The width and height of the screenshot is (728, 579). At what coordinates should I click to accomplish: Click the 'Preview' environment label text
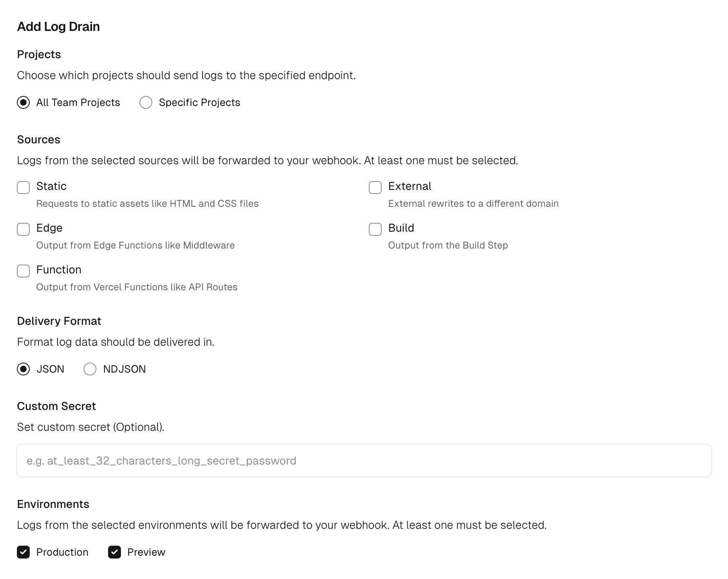(x=146, y=552)
